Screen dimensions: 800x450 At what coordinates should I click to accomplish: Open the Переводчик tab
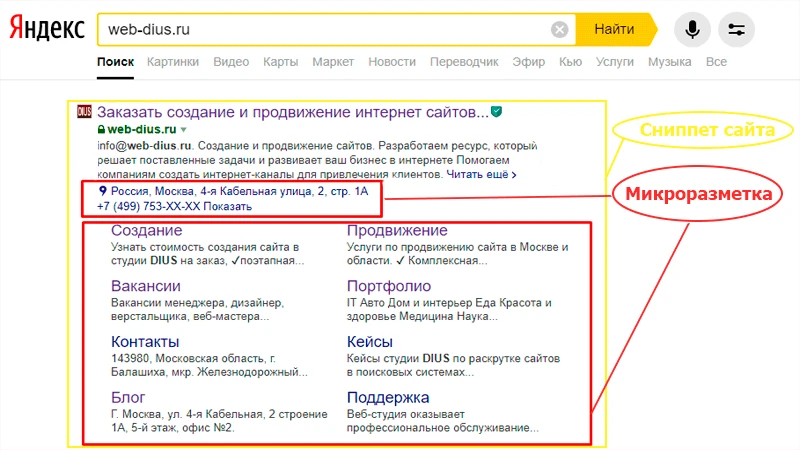[464, 62]
